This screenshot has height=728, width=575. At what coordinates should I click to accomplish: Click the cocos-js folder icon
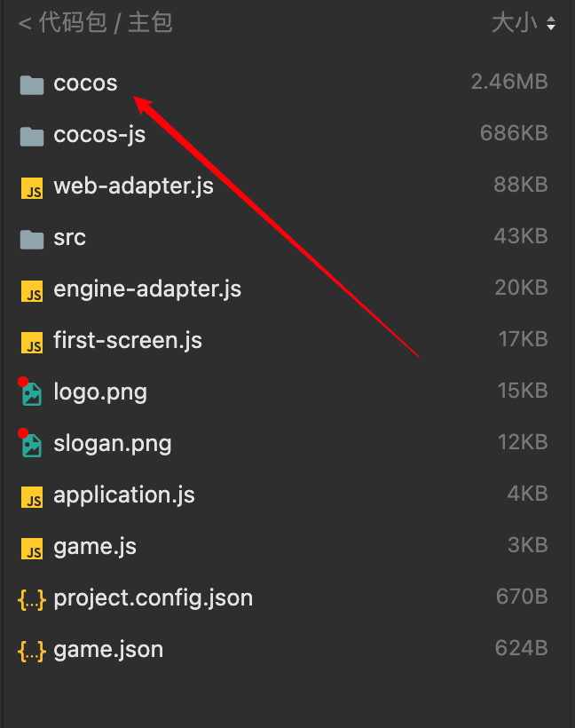click(x=32, y=136)
